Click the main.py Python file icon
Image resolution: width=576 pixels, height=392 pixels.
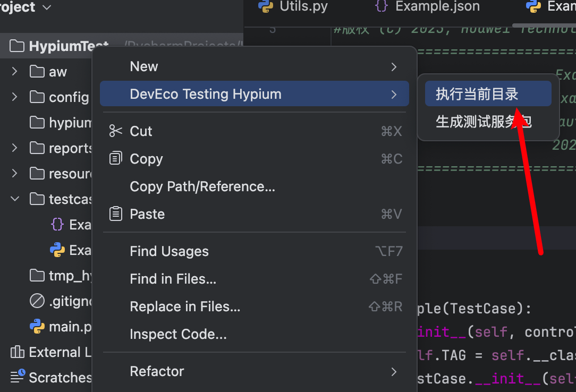37,326
